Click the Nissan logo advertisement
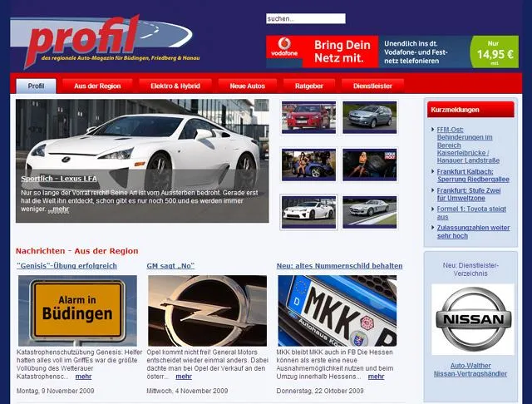 point(473,319)
